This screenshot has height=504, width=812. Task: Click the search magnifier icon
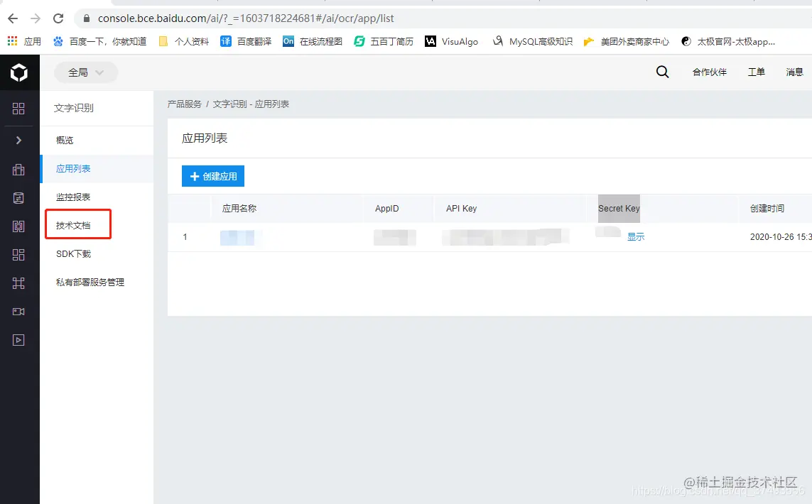[x=662, y=72]
